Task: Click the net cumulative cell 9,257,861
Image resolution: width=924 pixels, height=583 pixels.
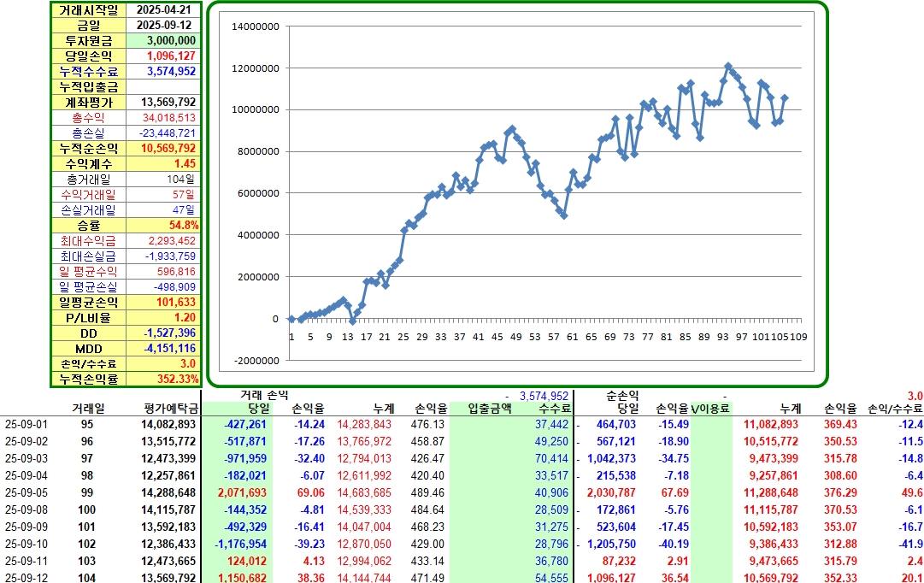Action: 774,475
